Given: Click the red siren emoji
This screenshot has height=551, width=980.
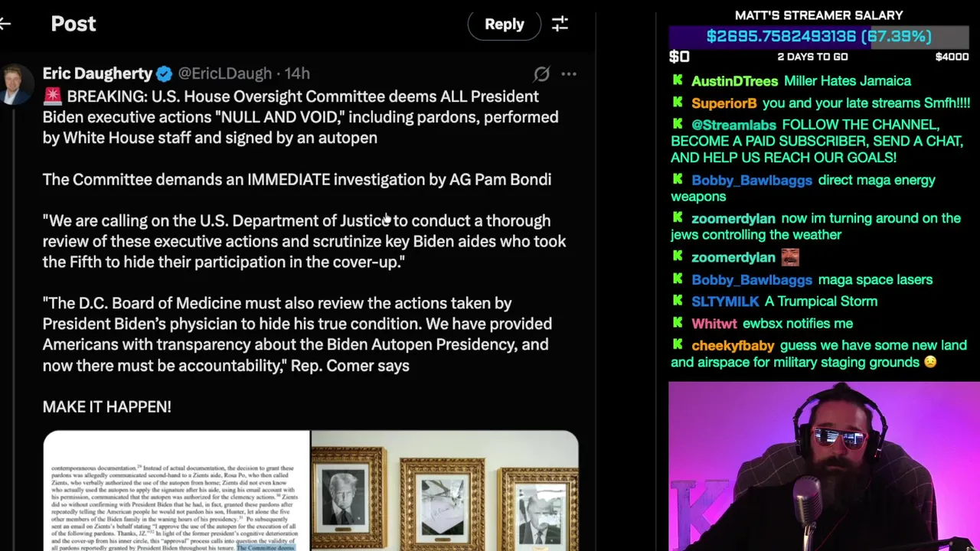Looking at the screenshot, I should click(52, 96).
